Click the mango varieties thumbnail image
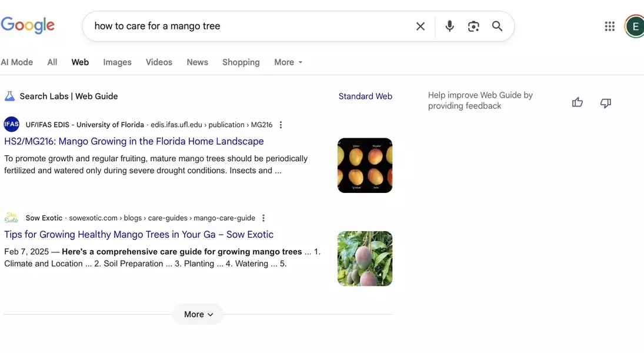The width and height of the screenshot is (644, 353). click(365, 165)
